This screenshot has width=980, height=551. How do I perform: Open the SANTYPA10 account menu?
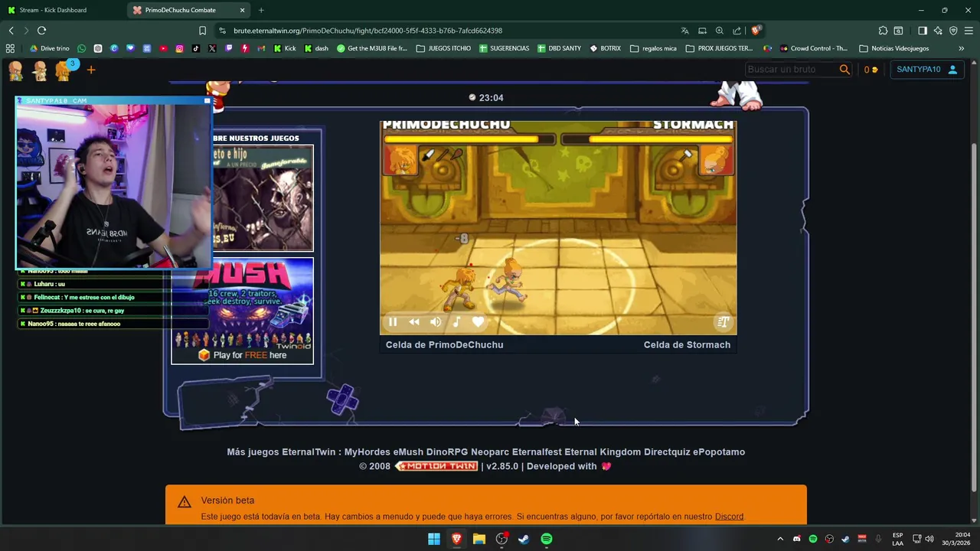(x=926, y=70)
